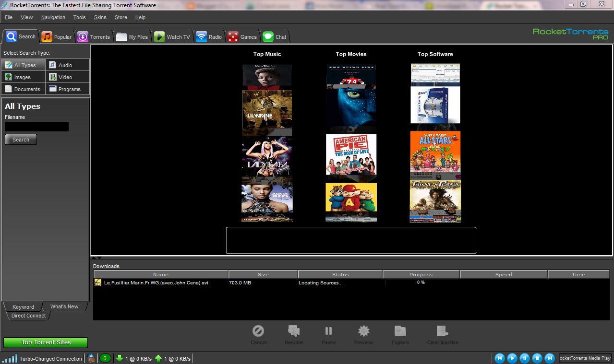
Task: Sort downloads by Progress column header
Action: (x=421, y=274)
